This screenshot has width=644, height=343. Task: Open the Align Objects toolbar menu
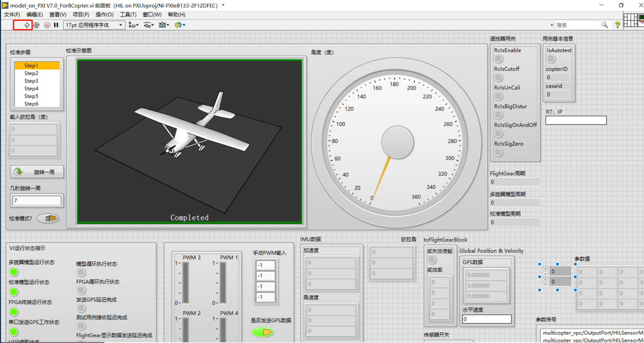(x=133, y=25)
